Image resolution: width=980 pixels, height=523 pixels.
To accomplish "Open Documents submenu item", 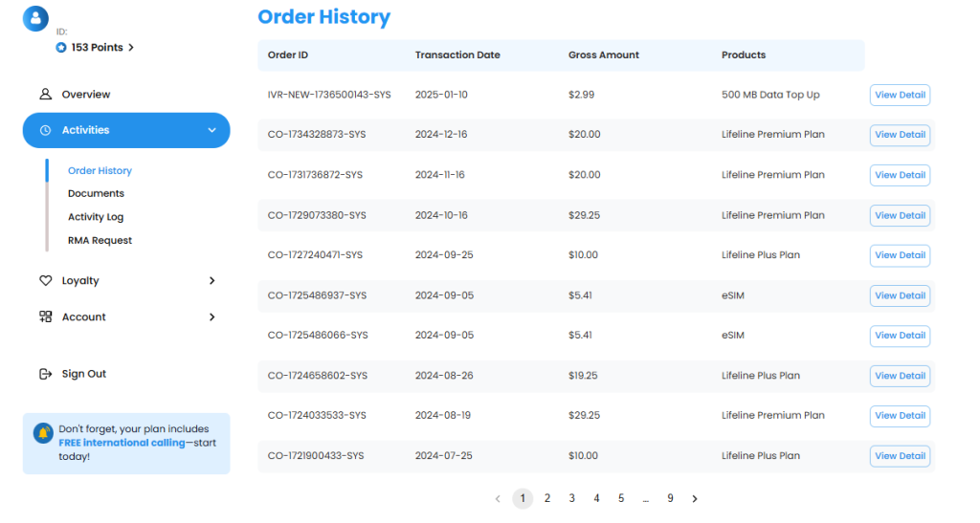I will [97, 193].
